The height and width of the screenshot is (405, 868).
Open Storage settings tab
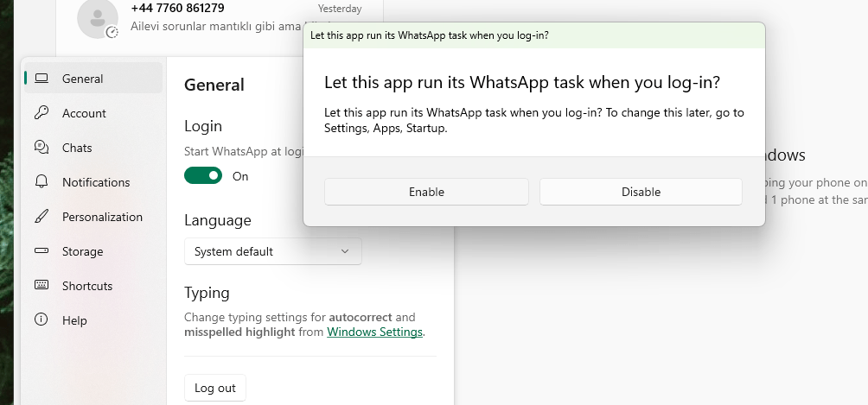point(93,250)
